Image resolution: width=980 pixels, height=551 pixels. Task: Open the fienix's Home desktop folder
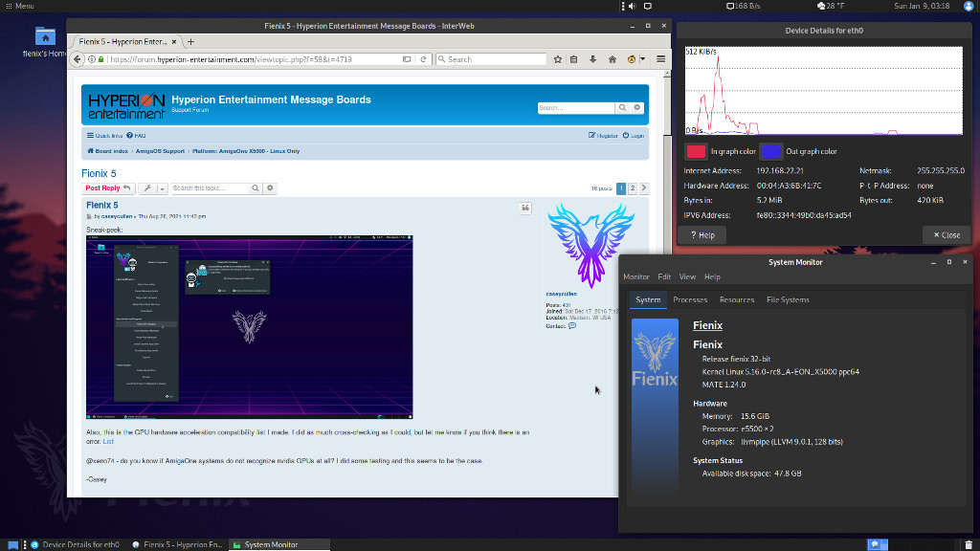click(x=45, y=42)
